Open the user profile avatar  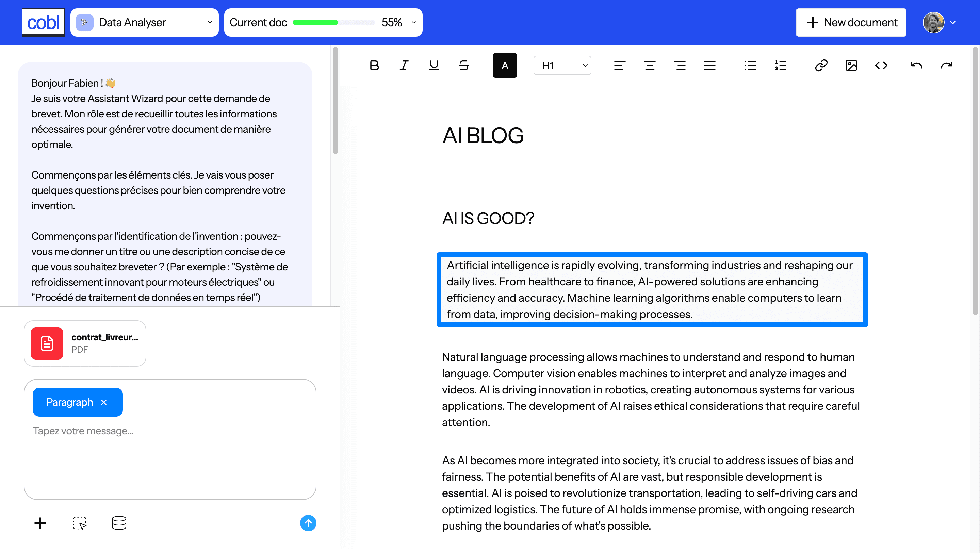pos(933,22)
